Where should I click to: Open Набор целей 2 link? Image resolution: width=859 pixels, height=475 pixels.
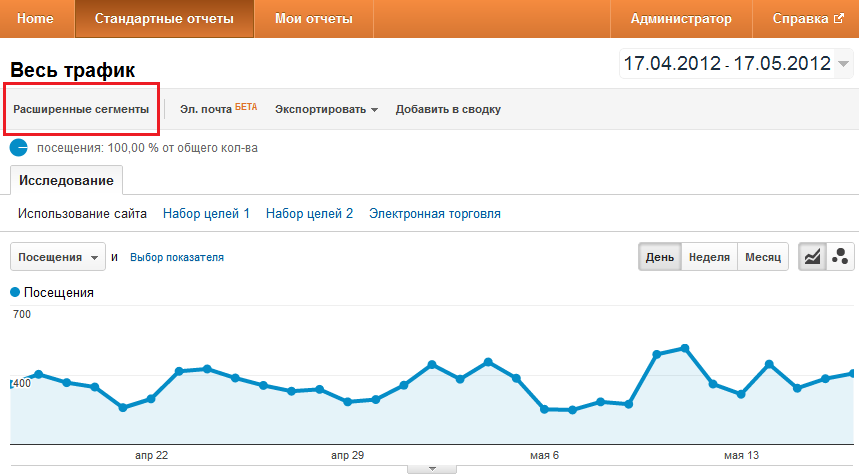pos(310,214)
